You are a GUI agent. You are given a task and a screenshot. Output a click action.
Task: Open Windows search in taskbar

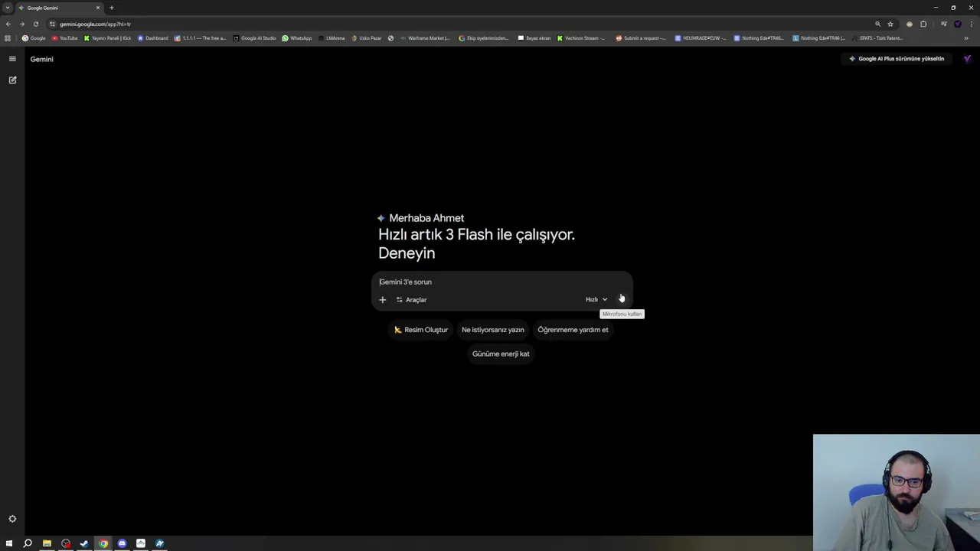[x=28, y=543]
